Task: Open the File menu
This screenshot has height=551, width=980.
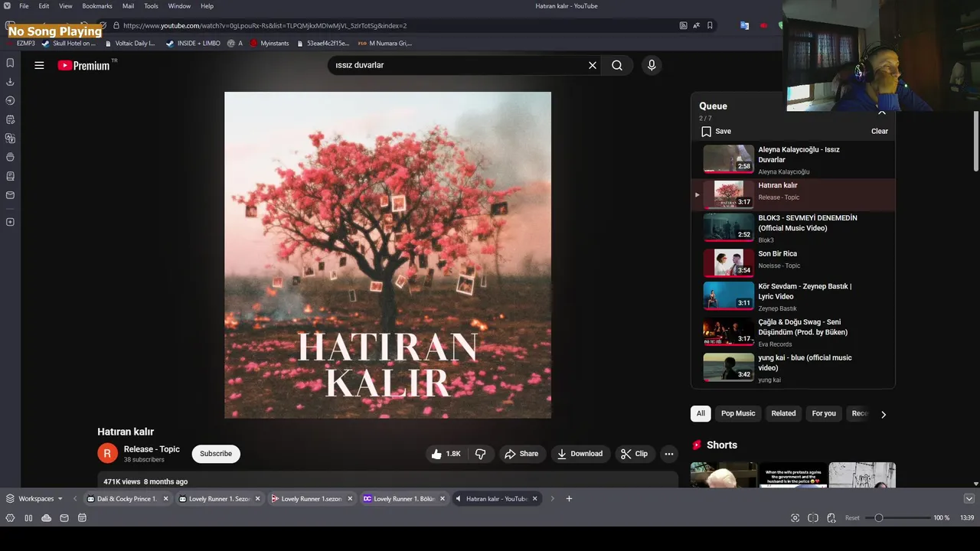Action: click(24, 6)
